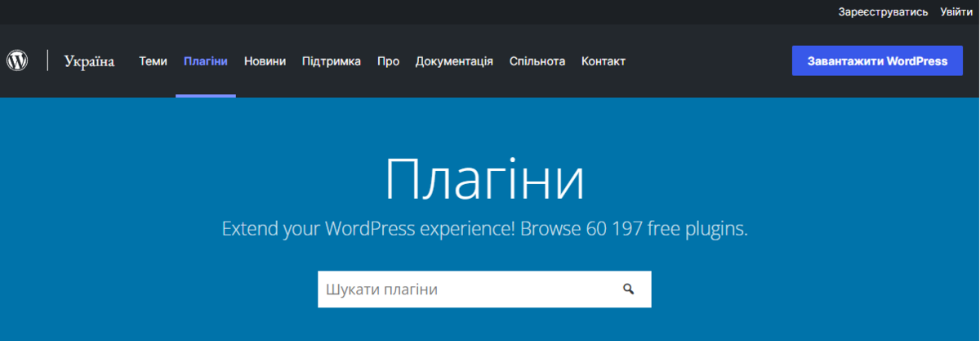Click the Зареєструватись link
Screen dimensions: 980x341
point(883,11)
